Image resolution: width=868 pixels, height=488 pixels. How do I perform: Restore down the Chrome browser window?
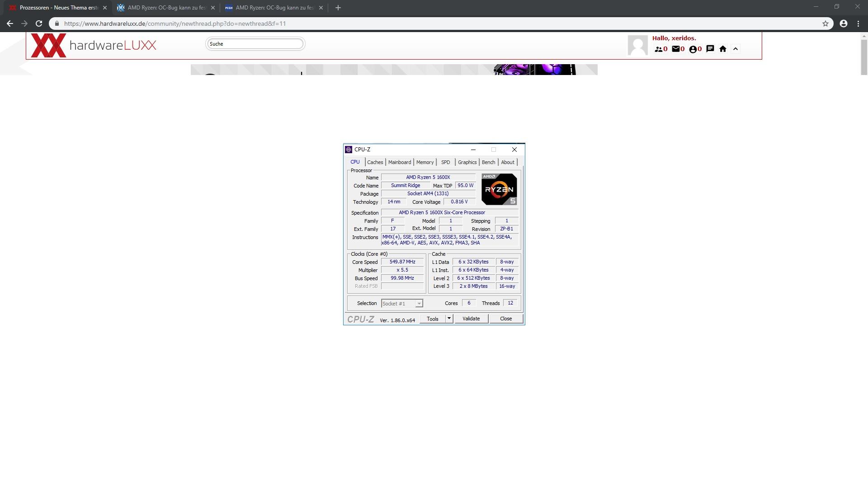pos(837,7)
